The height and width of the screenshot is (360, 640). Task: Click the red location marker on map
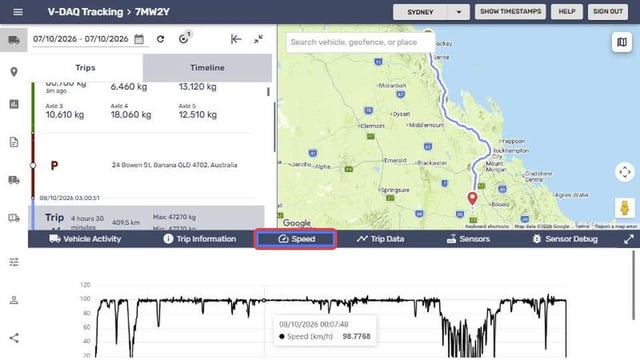pos(472,199)
